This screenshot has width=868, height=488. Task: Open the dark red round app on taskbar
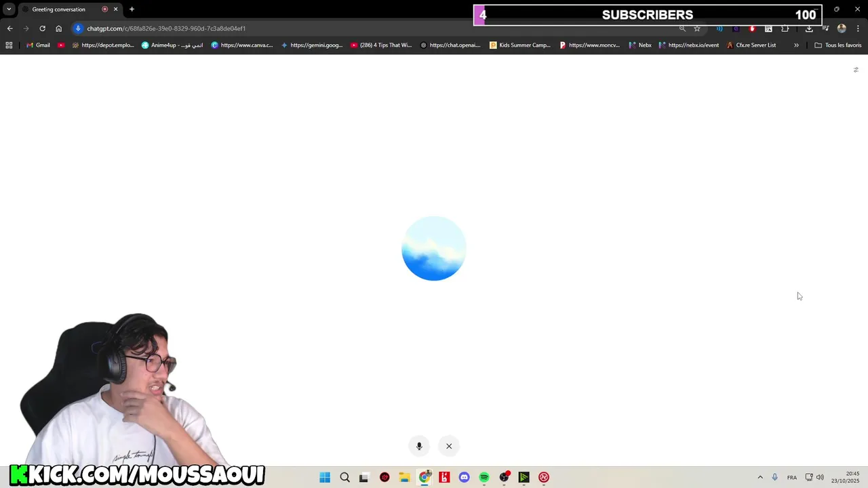(x=384, y=477)
